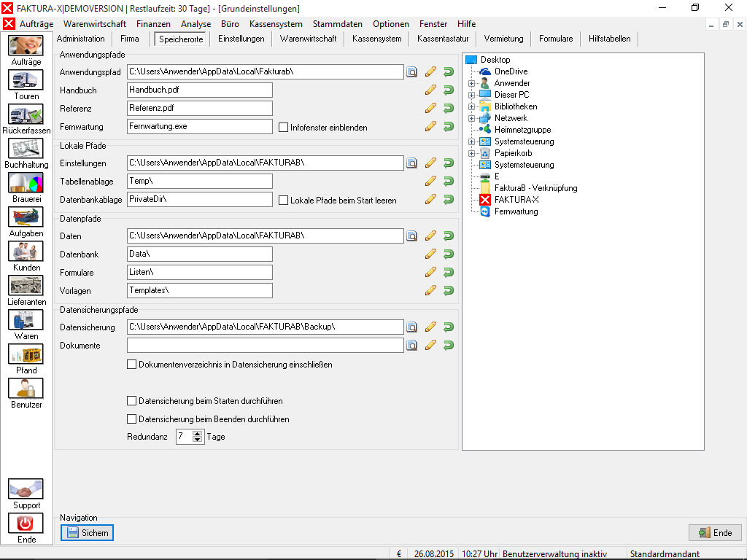Click the Dokumente path input field
The width and height of the screenshot is (747, 560).
[266, 345]
